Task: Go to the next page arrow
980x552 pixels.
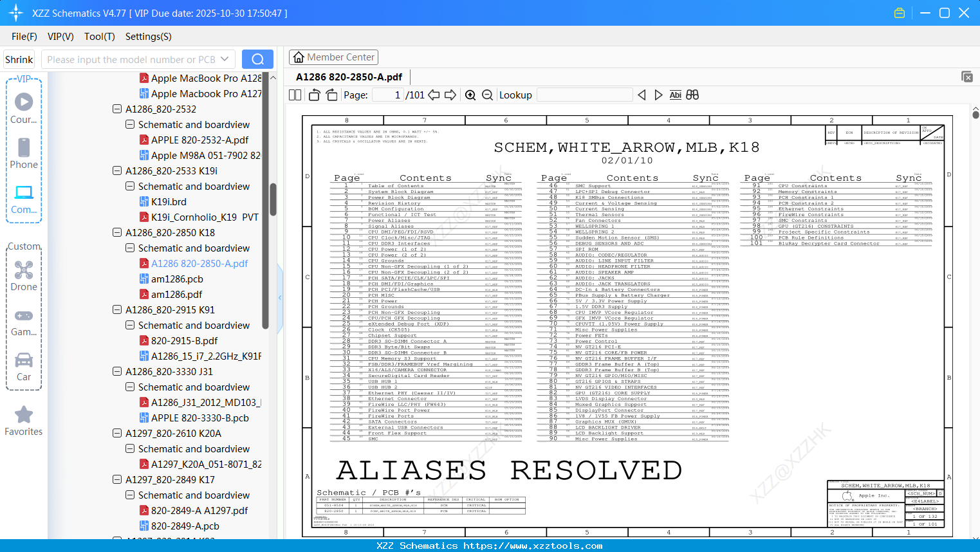Action: (x=450, y=95)
